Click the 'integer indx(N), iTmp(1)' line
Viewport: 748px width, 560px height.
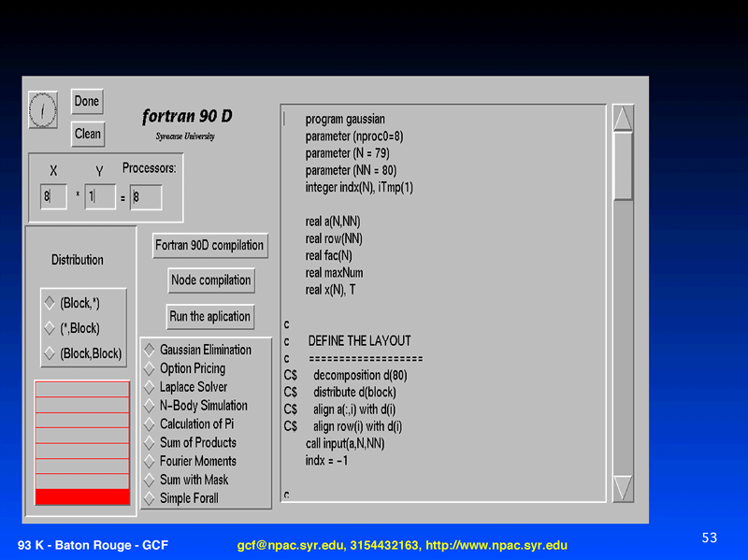(x=359, y=188)
